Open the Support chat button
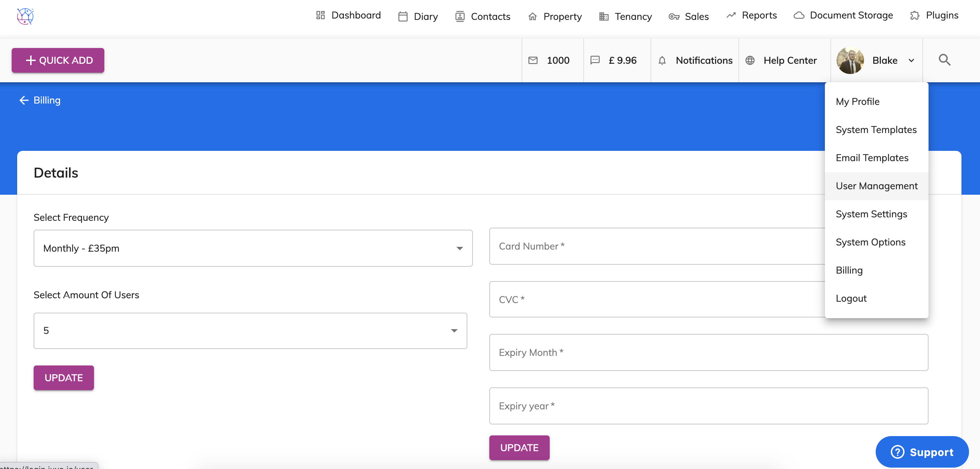Viewport: 980px width, 469px height. click(922, 452)
